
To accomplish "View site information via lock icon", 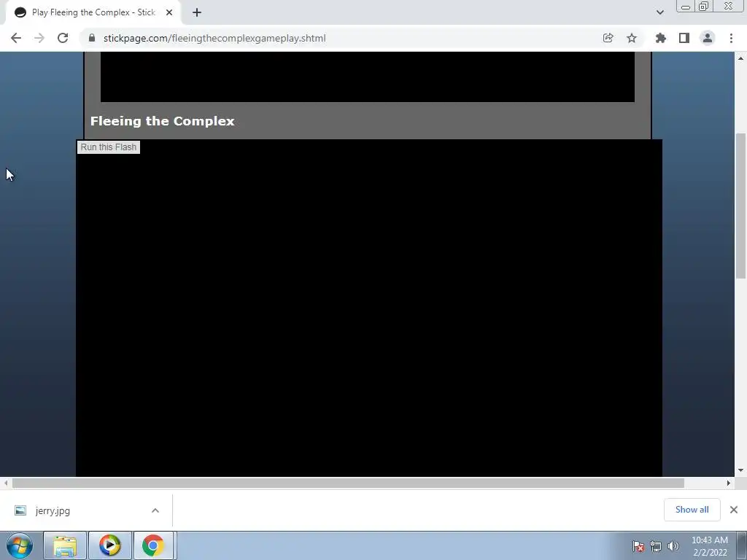I will (x=92, y=38).
